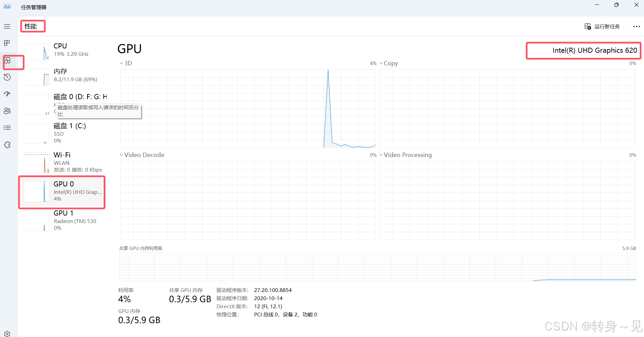
Task: Open the hamburger navigation menu
Action: coord(7,26)
